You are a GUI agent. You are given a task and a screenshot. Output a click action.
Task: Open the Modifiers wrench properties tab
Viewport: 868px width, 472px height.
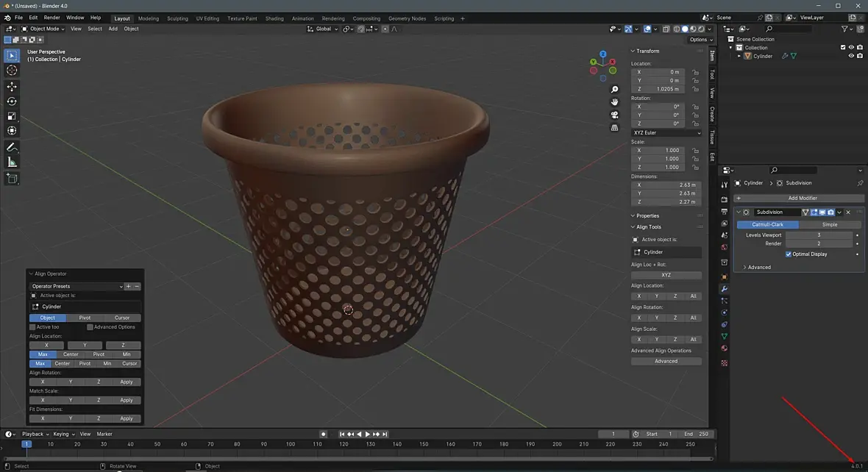point(724,289)
